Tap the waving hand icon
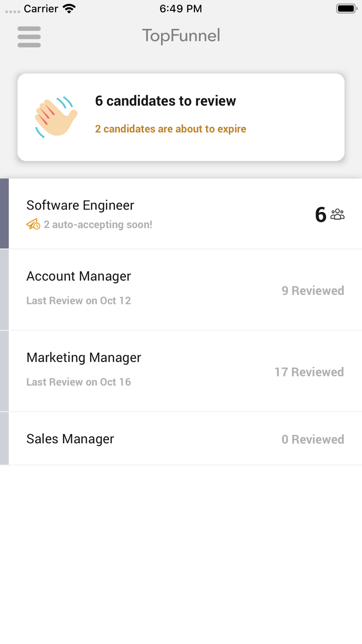 coord(56,117)
